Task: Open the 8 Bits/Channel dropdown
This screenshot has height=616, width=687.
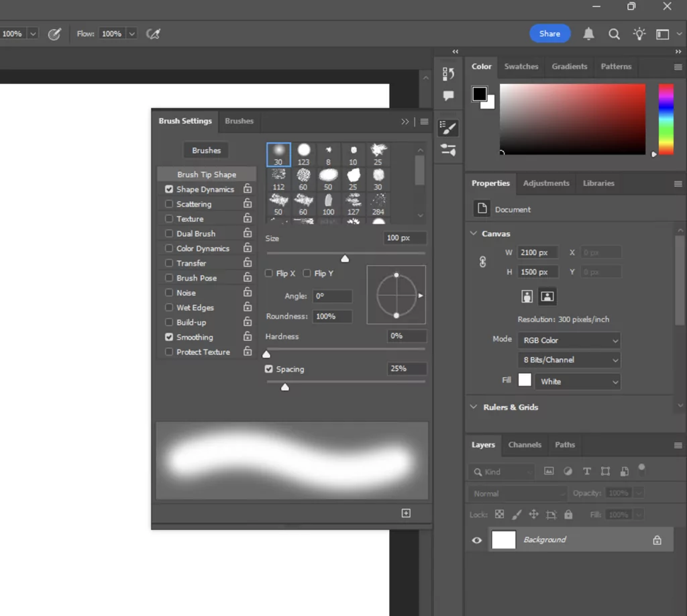Action: pos(569,360)
